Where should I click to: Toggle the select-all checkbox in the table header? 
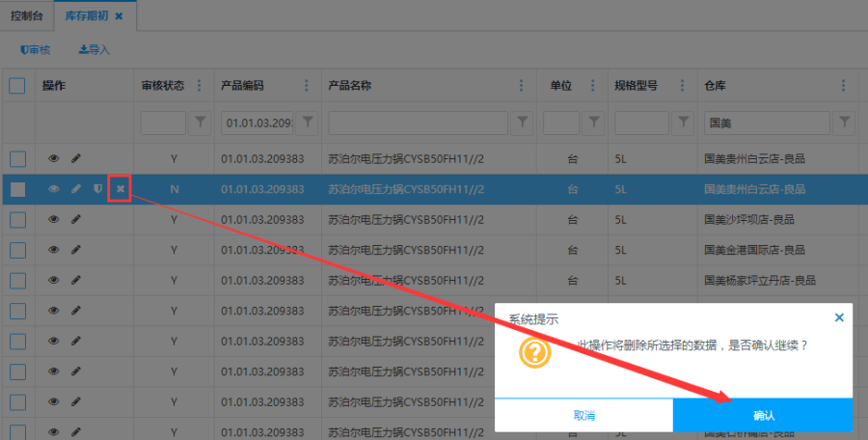click(17, 86)
